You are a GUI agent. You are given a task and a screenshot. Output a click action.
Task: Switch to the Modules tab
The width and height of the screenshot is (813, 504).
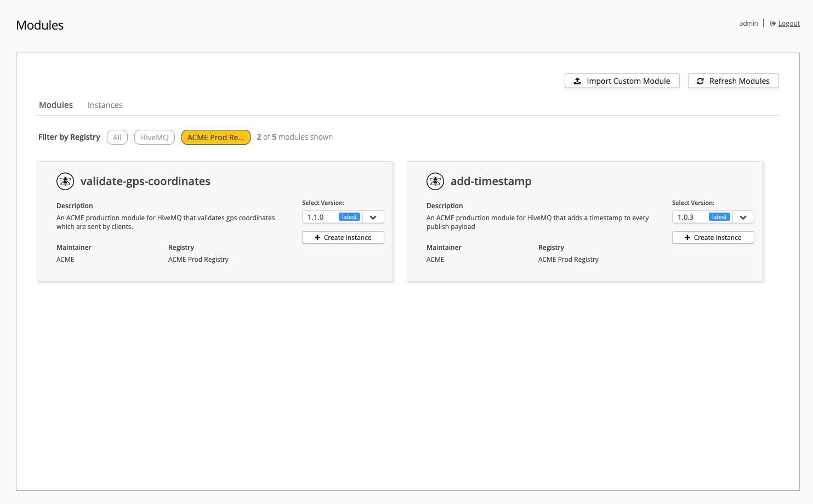(x=56, y=105)
